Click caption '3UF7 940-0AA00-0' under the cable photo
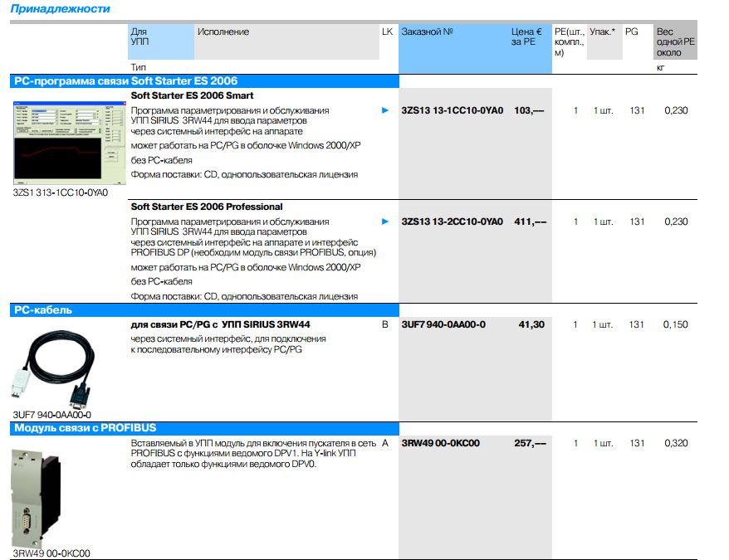 click(x=52, y=415)
